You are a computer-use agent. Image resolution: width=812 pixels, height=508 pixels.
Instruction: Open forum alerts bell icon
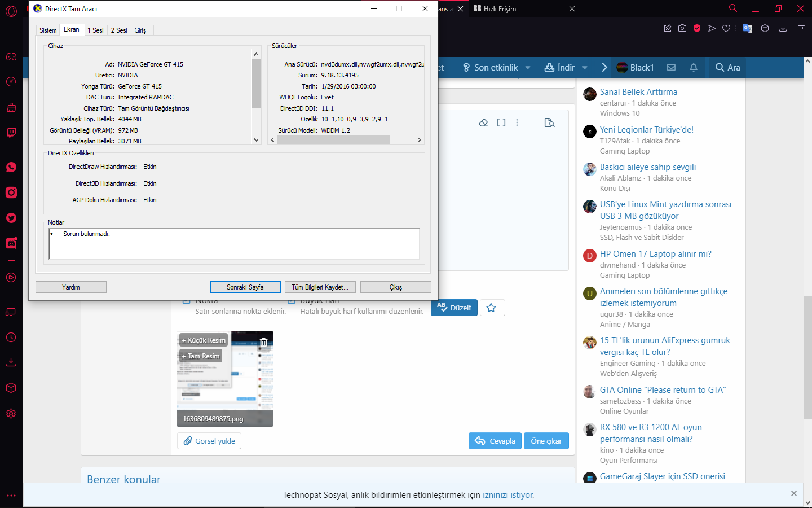694,67
